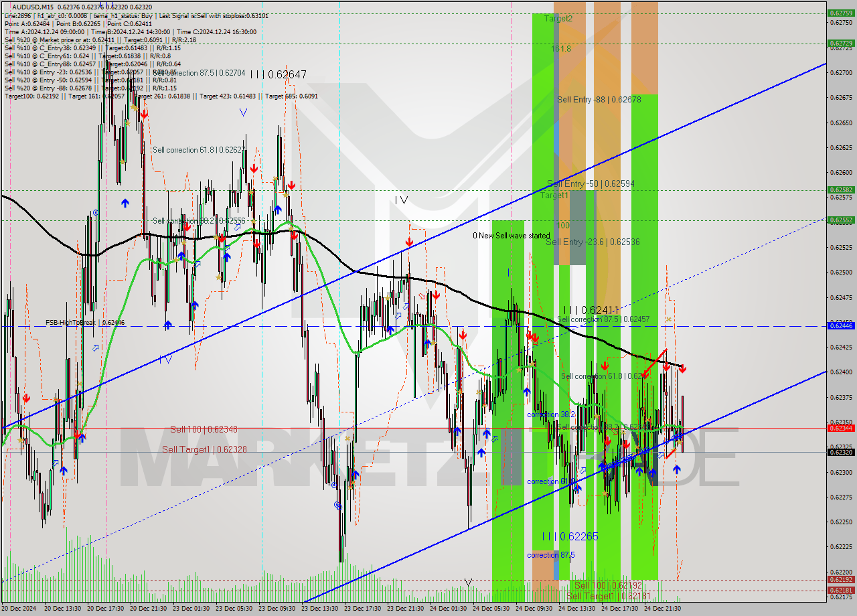The width and height of the screenshot is (857, 616).
Task: Click the 0.62400 price axis value
Action: (x=841, y=372)
